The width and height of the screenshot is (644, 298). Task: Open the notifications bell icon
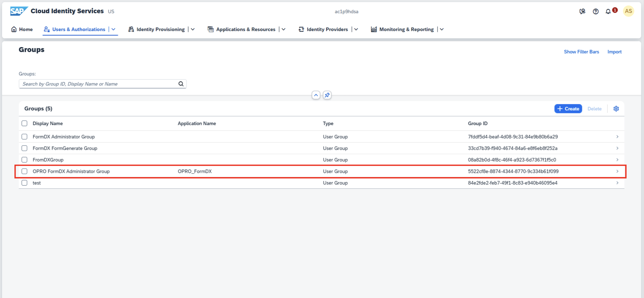pyautogui.click(x=608, y=12)
